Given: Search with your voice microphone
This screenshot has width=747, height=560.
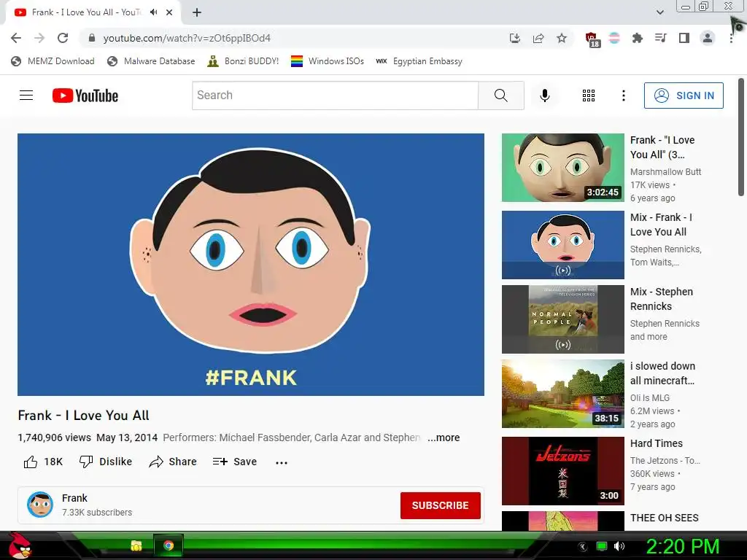Looking at the screenshot, I should (x=544, y=96).
